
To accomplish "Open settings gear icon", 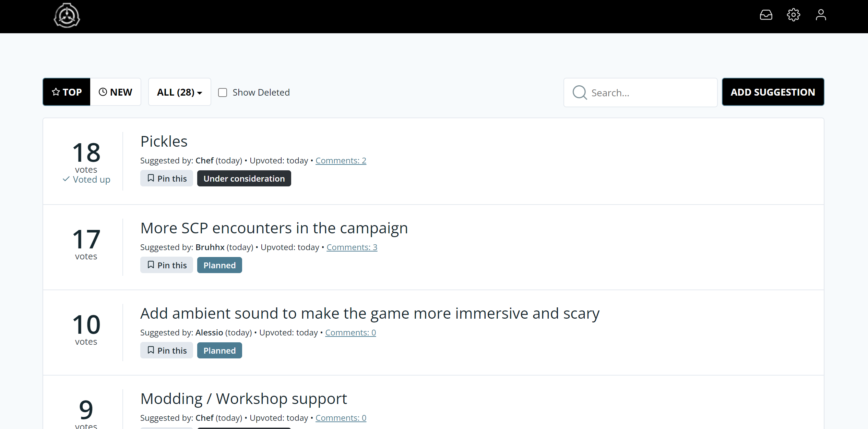I will (x=793, y=15).
